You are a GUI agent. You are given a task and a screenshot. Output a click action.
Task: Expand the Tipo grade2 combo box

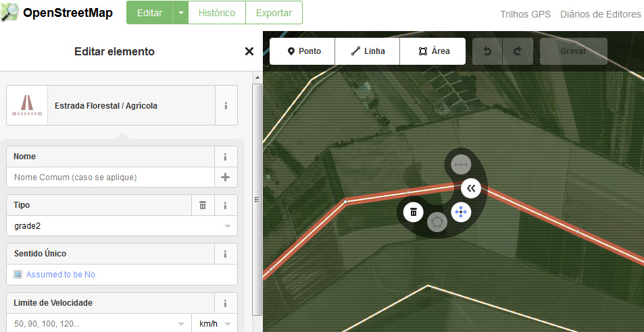122,226
